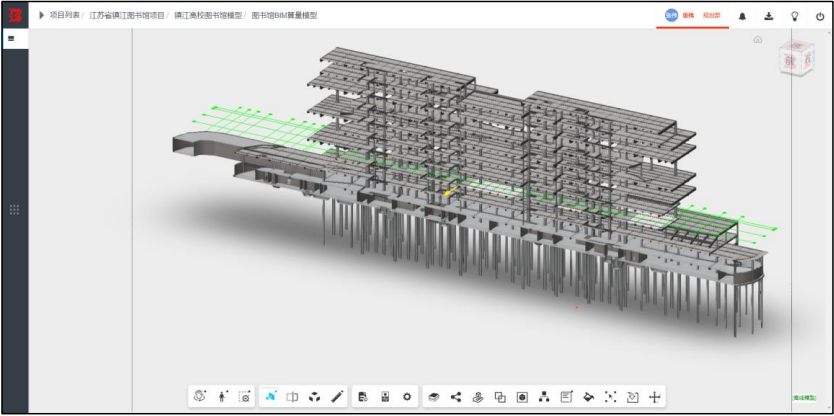Viewport: 834px width, 416px height.
Task: Toggle the explode model cube icon
Action: click(x=314, y=396)
